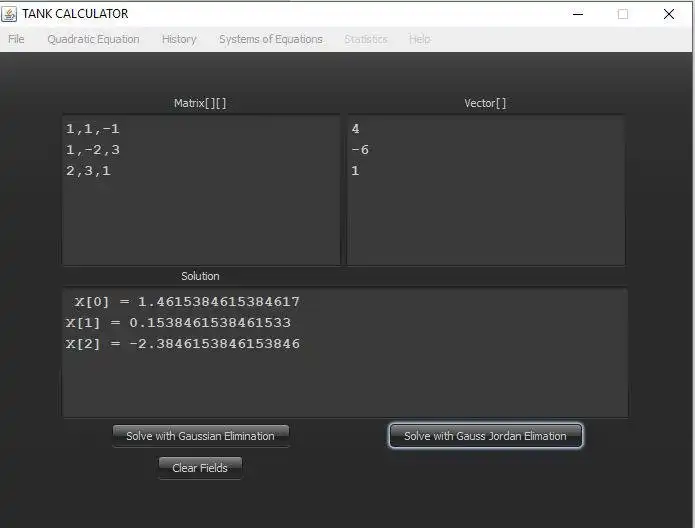Select the X[2] solution line
Image resolution: width=695 pixels, height=528 pixels.
pos(183,344)
